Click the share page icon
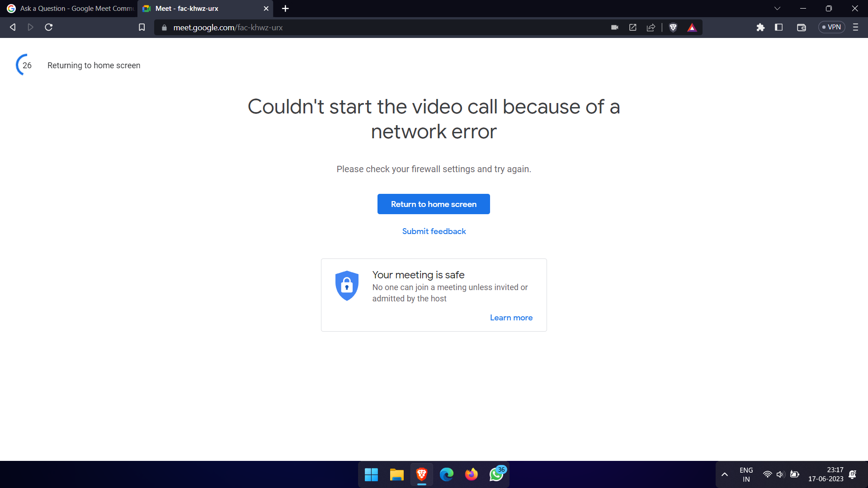This screenshot has width=868, height=488. pos(651,28)
